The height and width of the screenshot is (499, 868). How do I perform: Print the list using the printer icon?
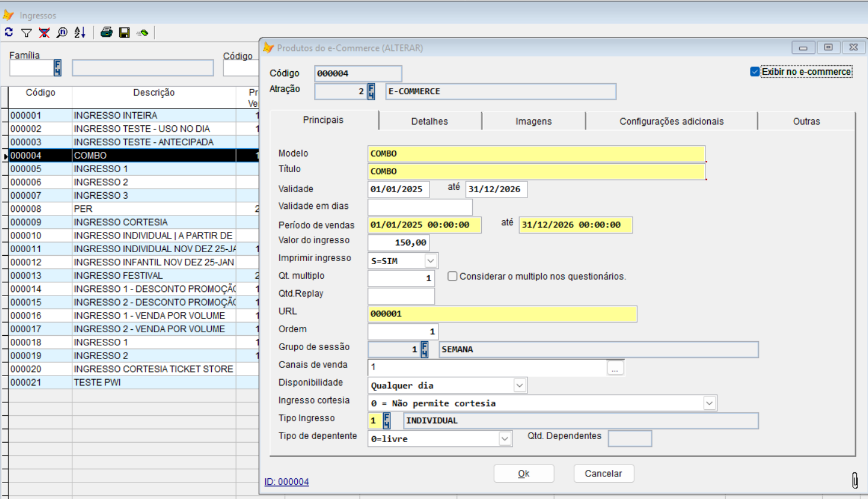pos(107,33)
